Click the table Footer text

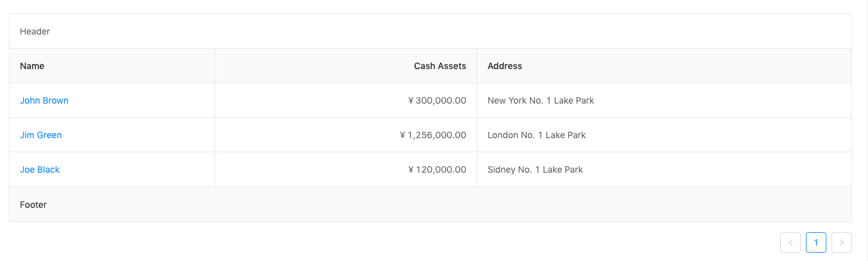coord(33,205)
